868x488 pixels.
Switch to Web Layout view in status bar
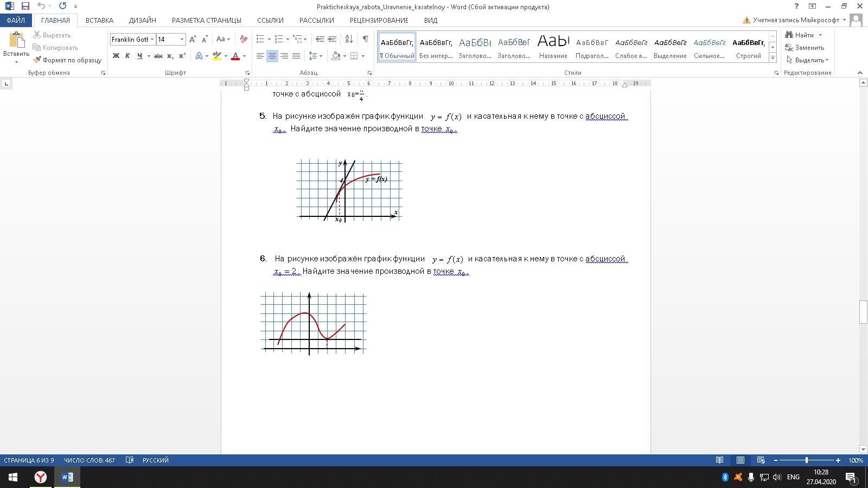pyautogui.click(x=761, y=460)
